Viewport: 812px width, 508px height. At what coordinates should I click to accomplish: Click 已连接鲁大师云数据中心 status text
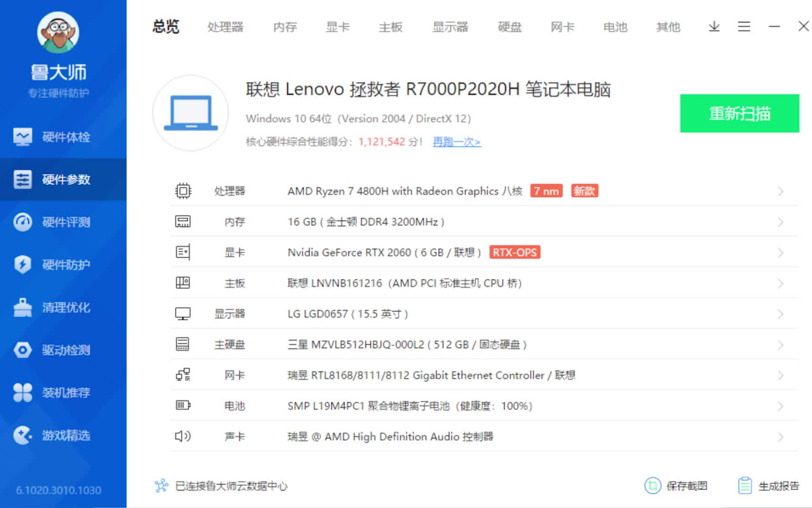click(231, 486)
